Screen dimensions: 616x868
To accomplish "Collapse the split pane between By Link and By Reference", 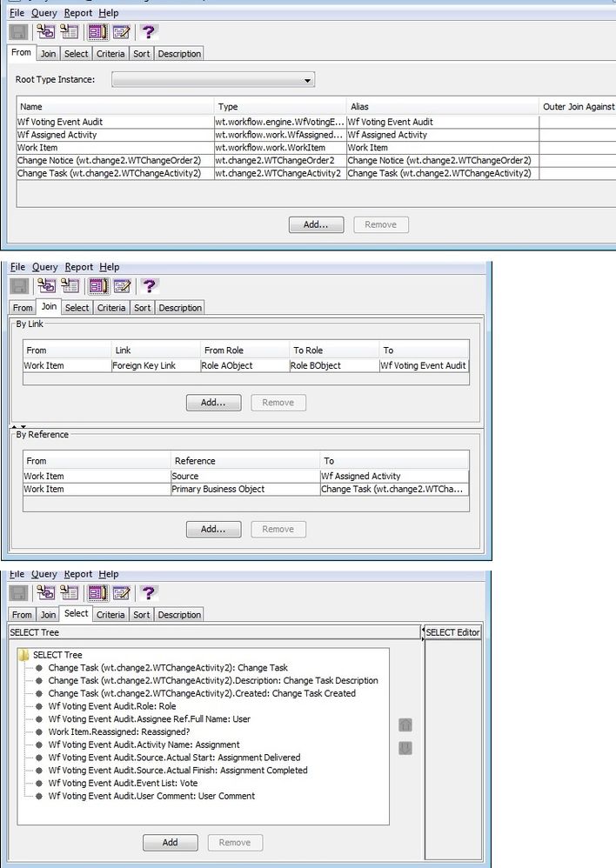I will [14, 425].
